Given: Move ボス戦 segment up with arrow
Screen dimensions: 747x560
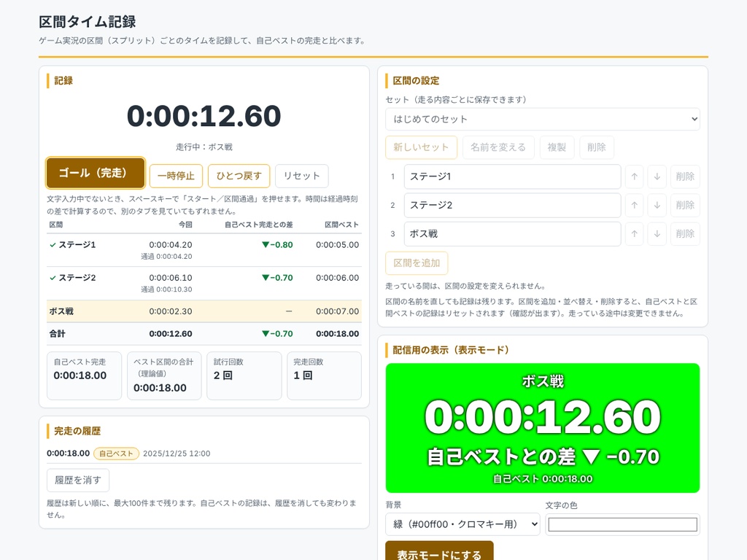Looking at the screenshot, I should coord(634,234).
